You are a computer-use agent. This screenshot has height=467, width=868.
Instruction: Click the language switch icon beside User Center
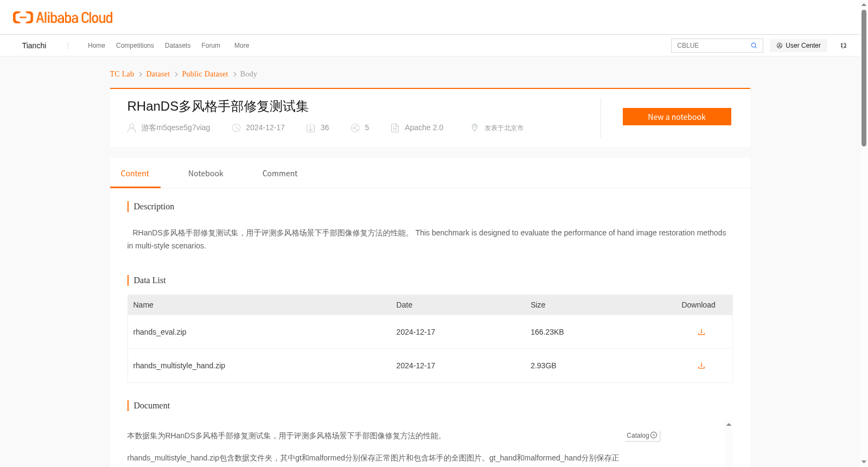[x=844, y=46]
